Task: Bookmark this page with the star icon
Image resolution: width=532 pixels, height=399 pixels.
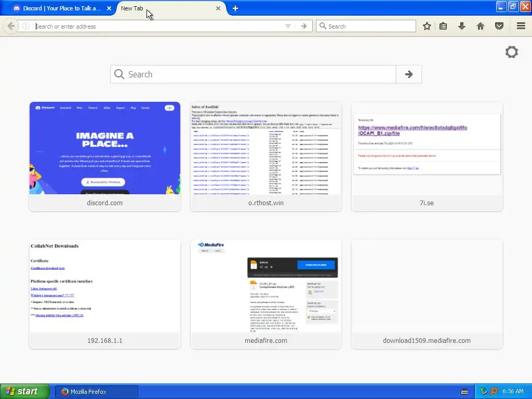Action: (x=427, y=26)
